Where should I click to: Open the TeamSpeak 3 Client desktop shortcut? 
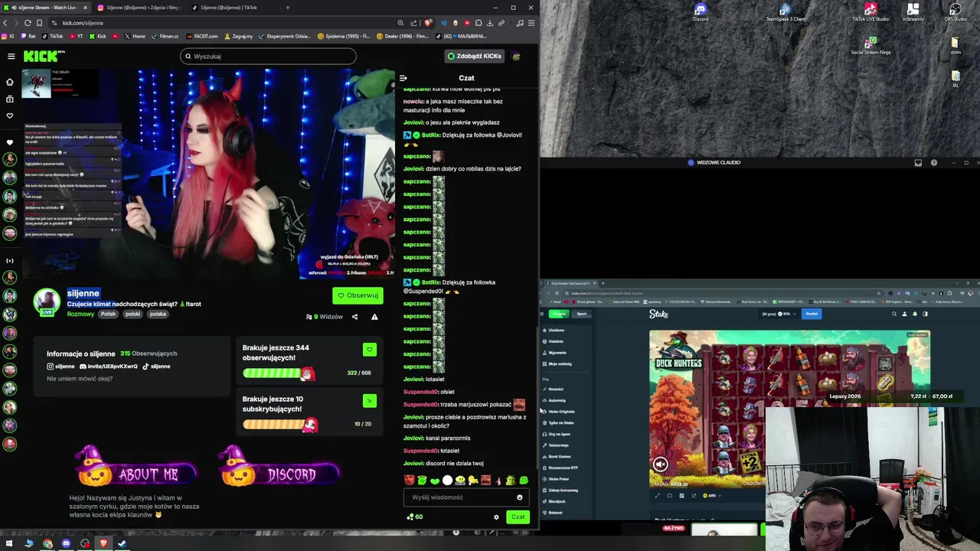786,12
